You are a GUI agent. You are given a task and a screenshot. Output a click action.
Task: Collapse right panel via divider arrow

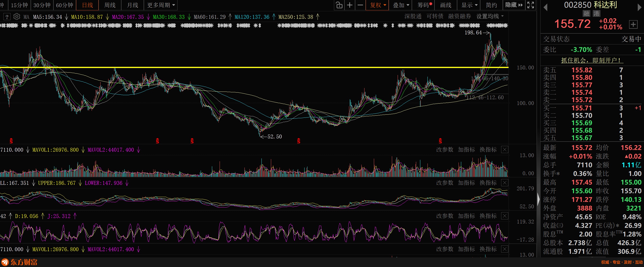coord(538,199)
